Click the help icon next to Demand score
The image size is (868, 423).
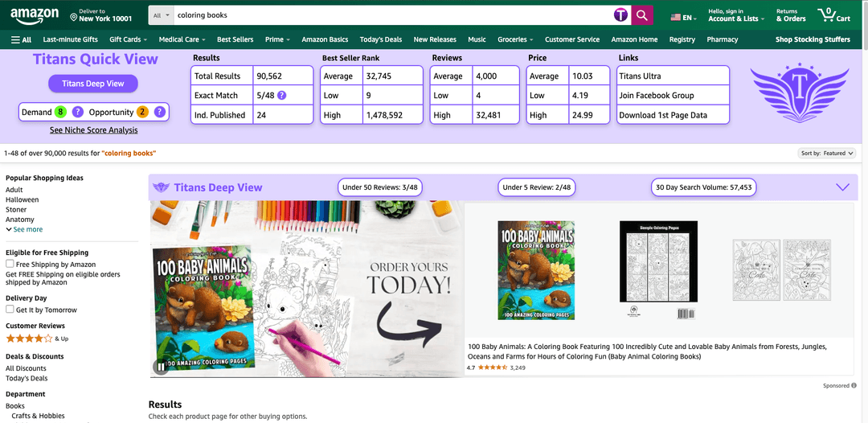[x=78, y=112]
